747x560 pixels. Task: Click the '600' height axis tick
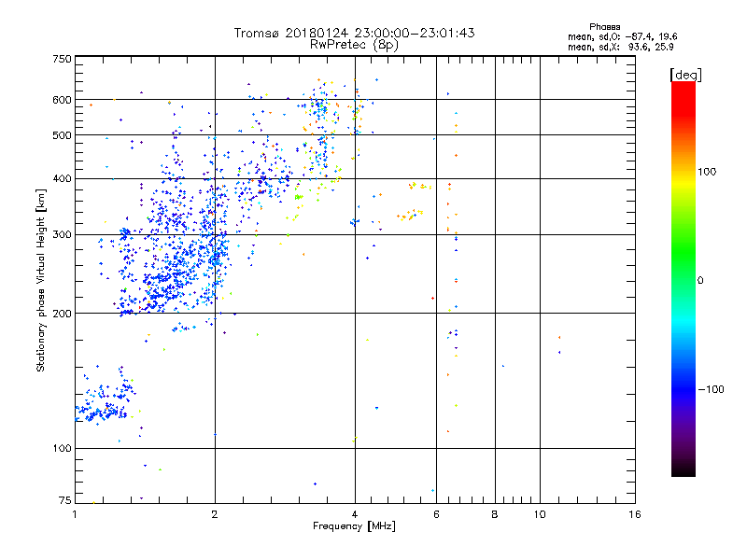pos(63,100)
